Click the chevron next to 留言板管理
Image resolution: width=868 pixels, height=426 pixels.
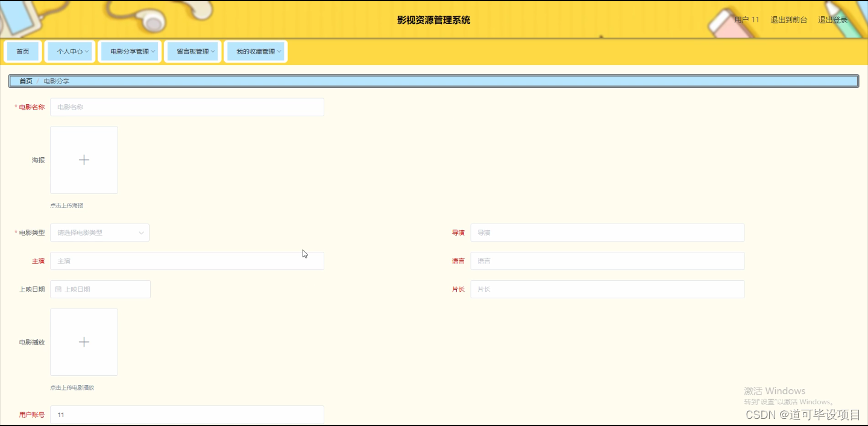212,51
